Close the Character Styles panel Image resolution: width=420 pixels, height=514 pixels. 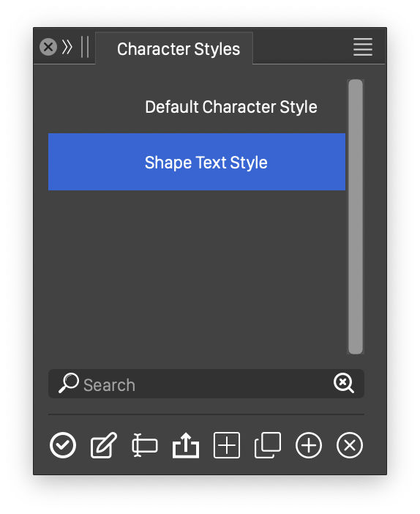coord(48,47)
